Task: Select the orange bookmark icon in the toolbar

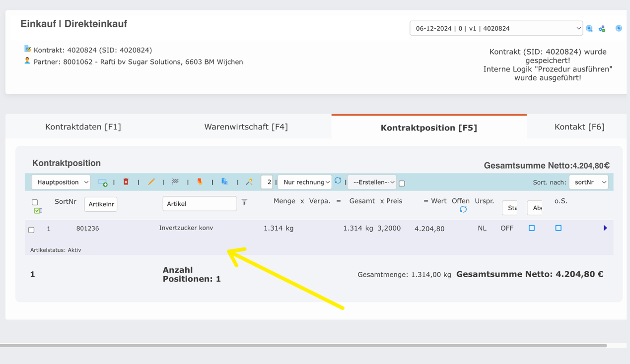Action: [200, 182]
